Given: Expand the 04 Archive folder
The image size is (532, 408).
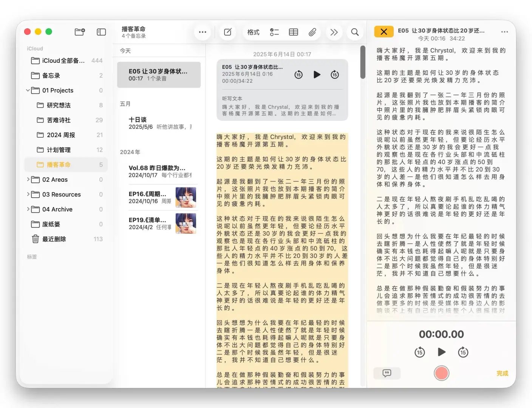Looking at the screenshot, I should [28, 209].
